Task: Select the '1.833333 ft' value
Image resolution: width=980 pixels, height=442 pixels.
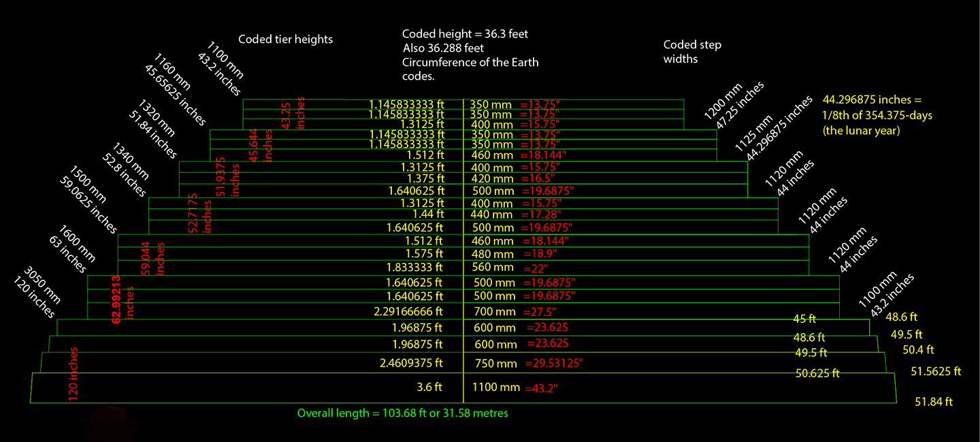Action: click(x=414, y=267)
